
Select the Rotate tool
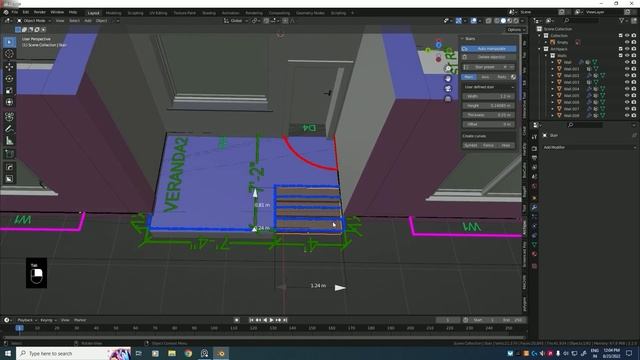(x=9, y=79)
